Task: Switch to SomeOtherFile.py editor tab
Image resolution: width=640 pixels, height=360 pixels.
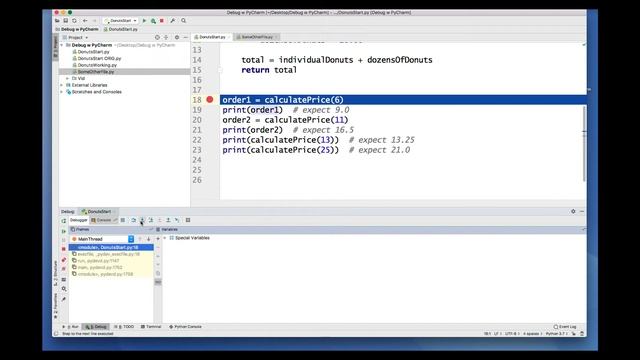Action: coord(256,37)
